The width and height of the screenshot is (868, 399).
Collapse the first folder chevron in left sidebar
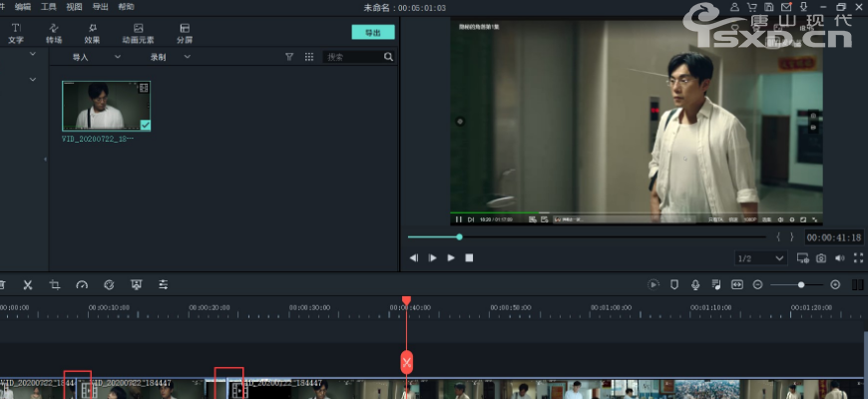tap(33, 54)
